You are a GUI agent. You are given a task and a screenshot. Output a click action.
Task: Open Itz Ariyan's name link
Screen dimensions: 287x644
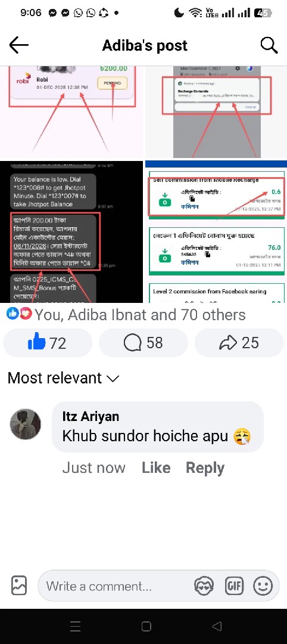[x=91, y=416]
